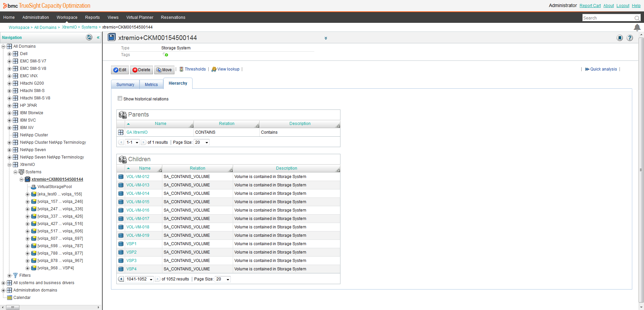Click the Delete button

point(141,70)
